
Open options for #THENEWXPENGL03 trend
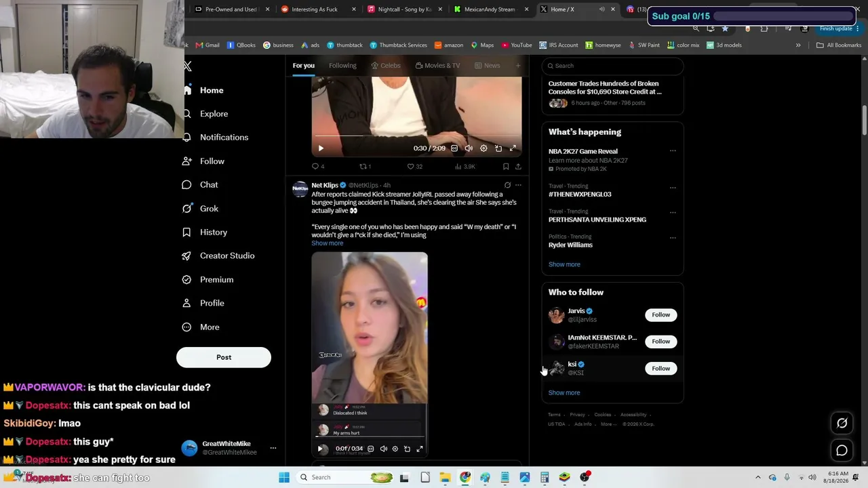coord(673,188)
